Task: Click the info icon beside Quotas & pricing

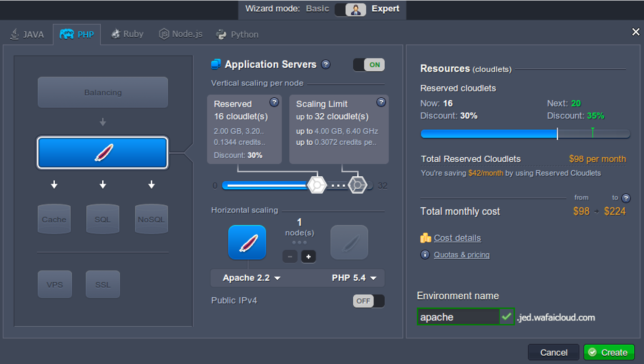Action: (x=425, y=254)
